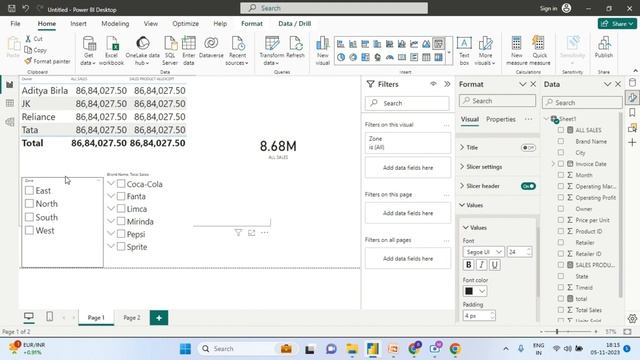Screen dimensions: 640x360
Task: Check the South zone slicer option
Action: pos(29,217)
